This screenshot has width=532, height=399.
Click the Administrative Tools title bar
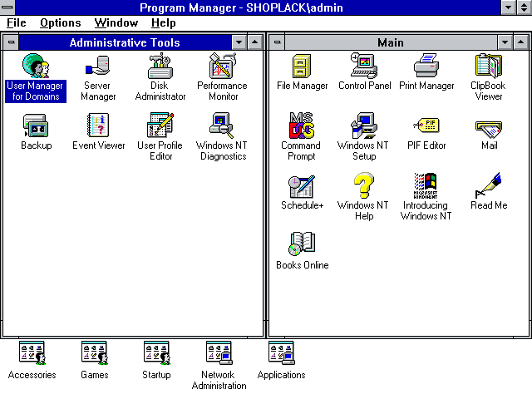125,42
